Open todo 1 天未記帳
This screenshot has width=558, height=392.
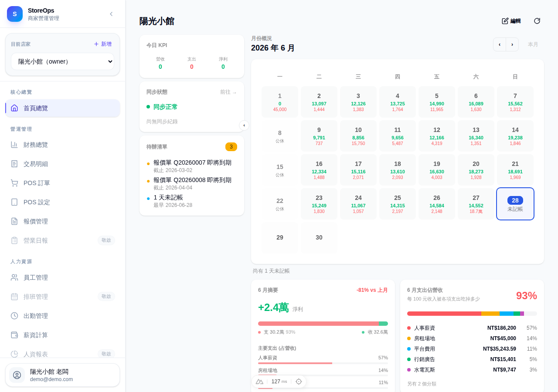click(192, 201)
